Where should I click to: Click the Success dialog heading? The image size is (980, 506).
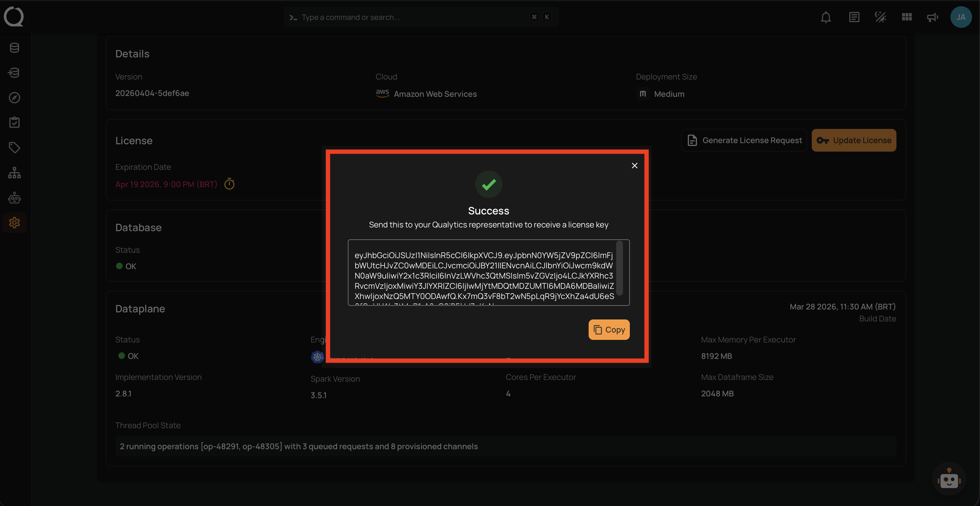point(489,211)
